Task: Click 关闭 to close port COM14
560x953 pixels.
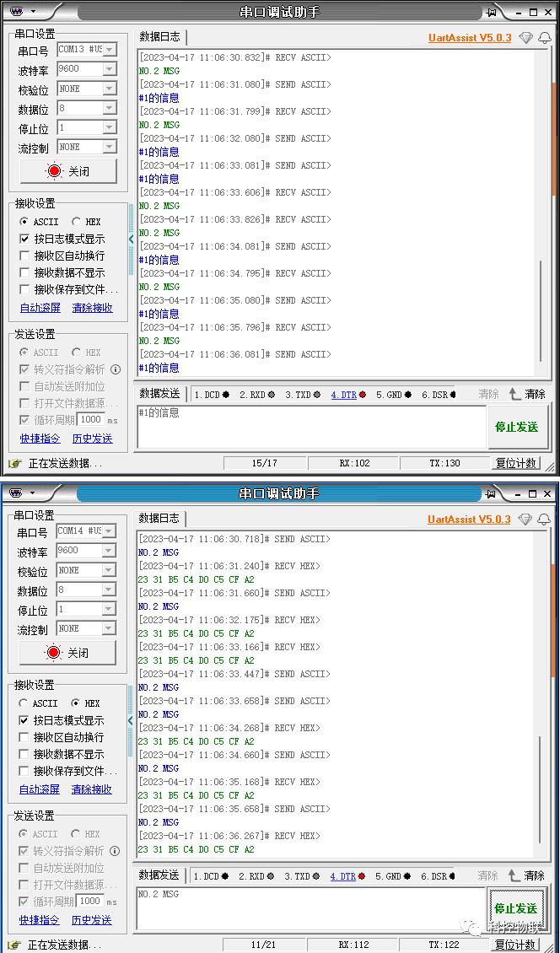Action: pyautogui.click(x=67, y=653)
